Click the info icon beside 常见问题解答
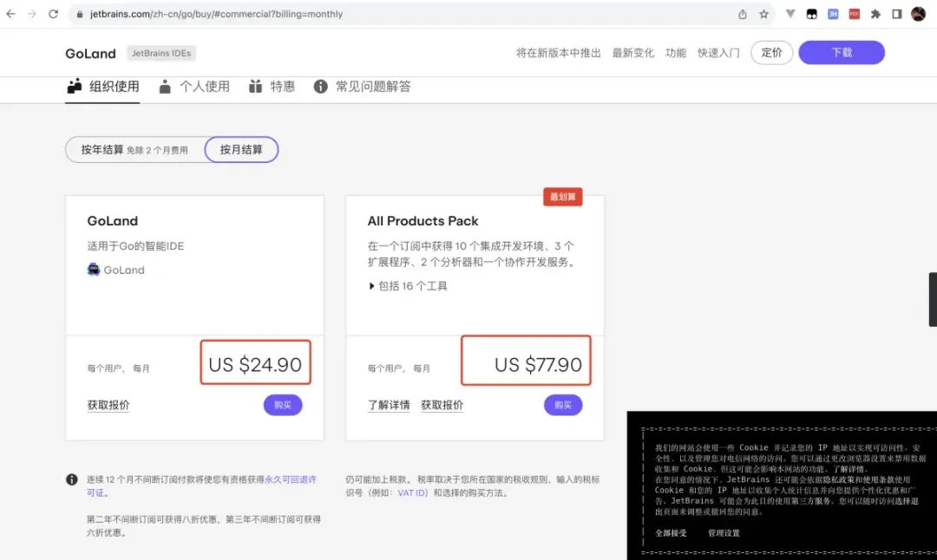937x560 pixels. [x=320, y=87]
